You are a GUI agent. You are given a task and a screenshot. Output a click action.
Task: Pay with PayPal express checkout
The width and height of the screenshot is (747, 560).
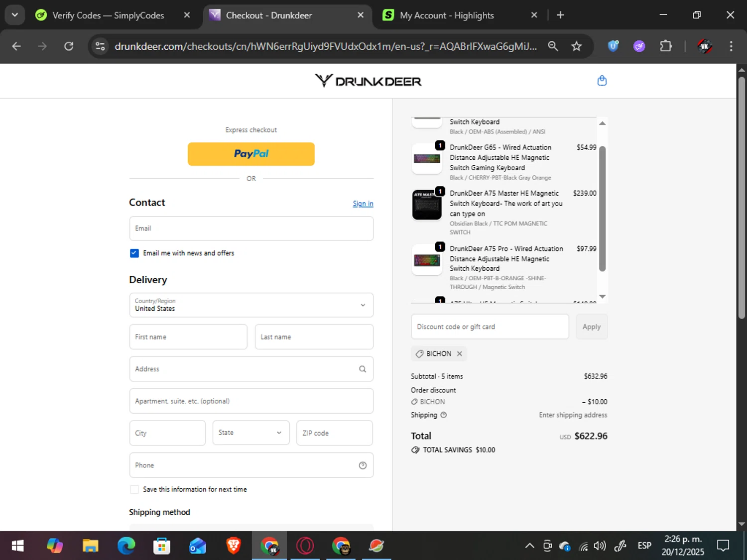(x=251, y=154)
